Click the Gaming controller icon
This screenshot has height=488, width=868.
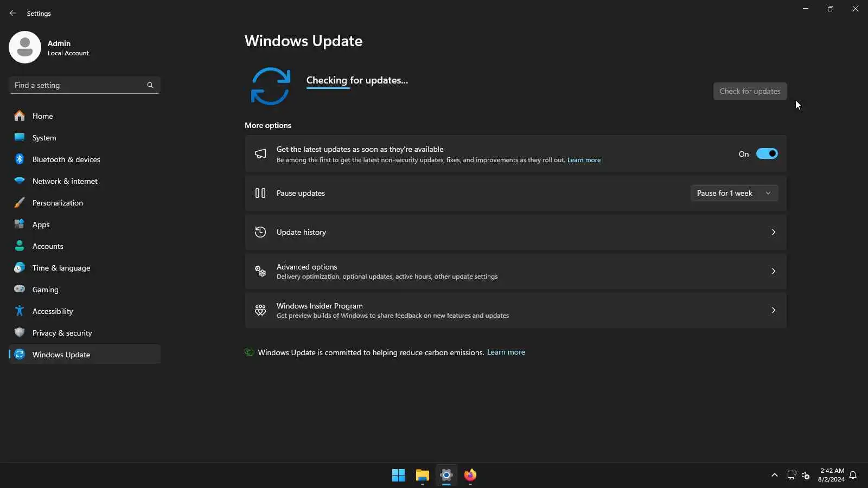coord(20,289)
